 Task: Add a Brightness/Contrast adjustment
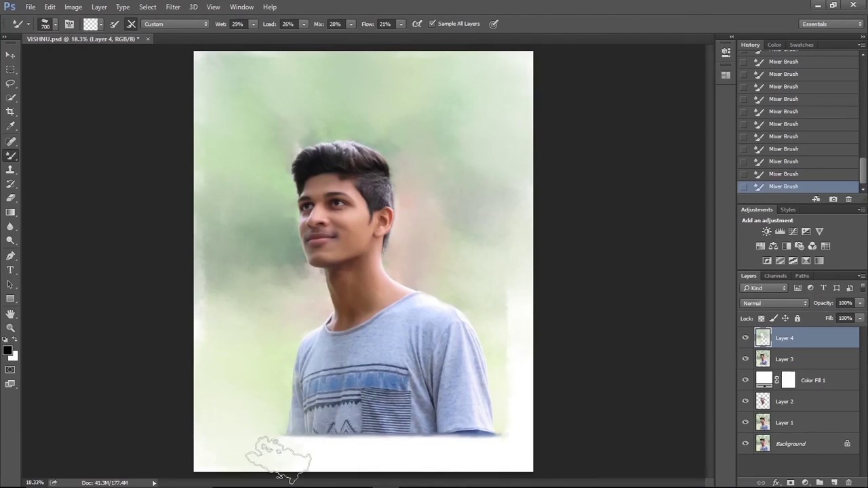(767, 232)
